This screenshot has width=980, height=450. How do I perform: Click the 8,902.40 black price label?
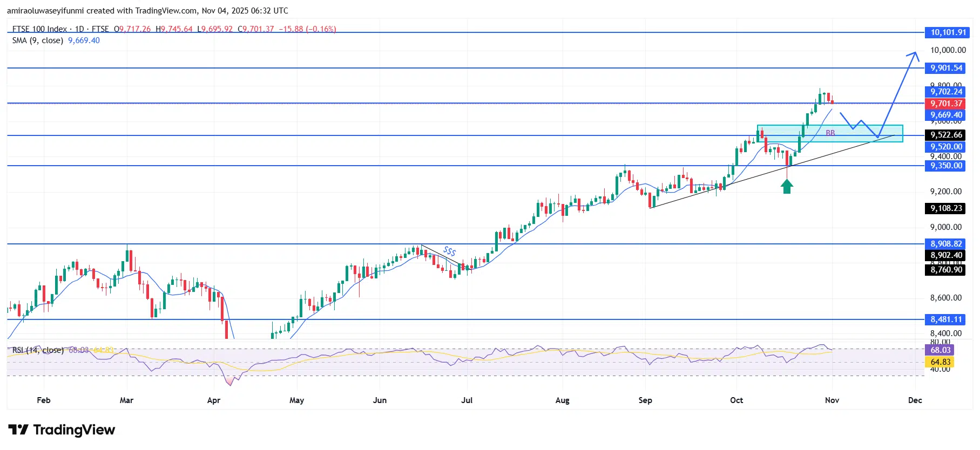click(946, 255)
